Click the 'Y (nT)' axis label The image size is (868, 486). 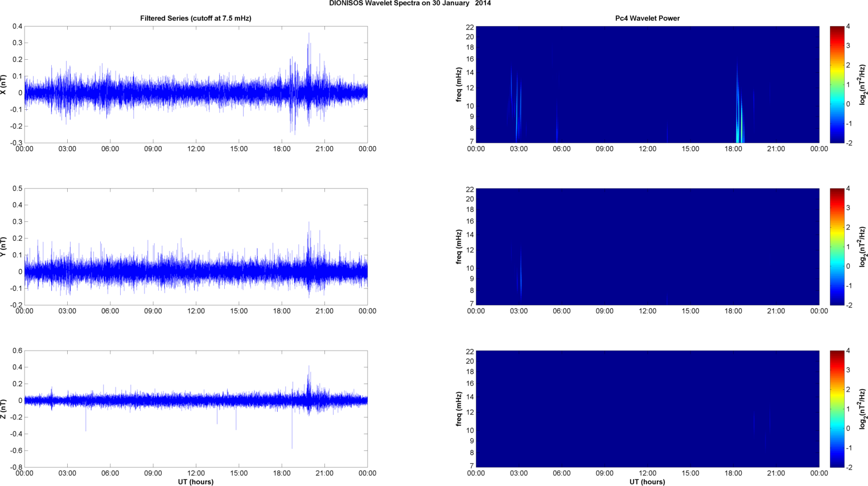[4, 246]
